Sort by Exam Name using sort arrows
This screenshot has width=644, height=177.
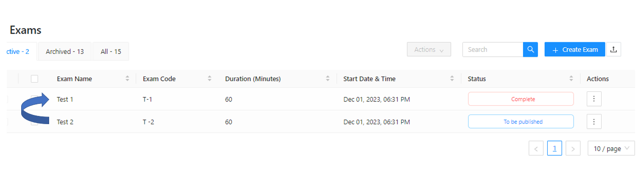[128, 79]
